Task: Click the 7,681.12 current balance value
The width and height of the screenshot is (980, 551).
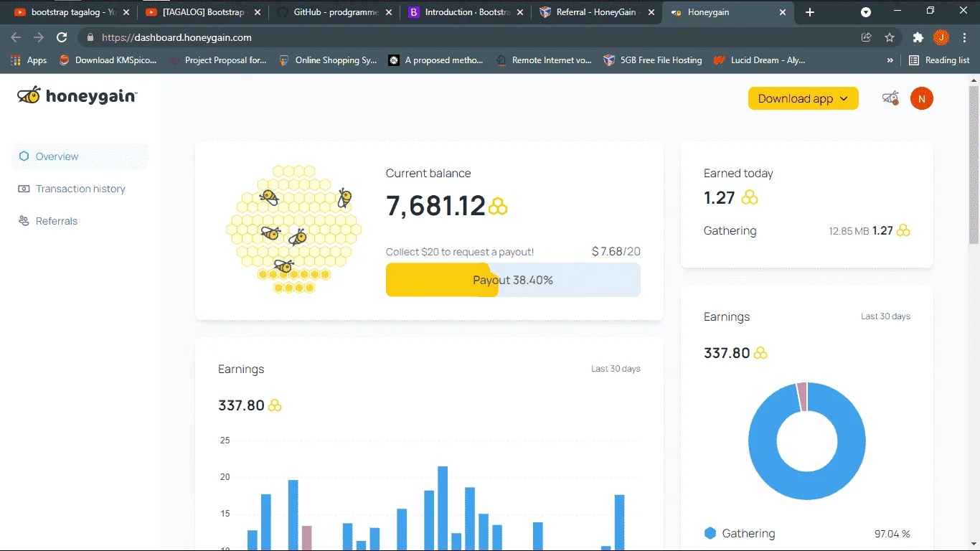Action: tap(435, 207)
